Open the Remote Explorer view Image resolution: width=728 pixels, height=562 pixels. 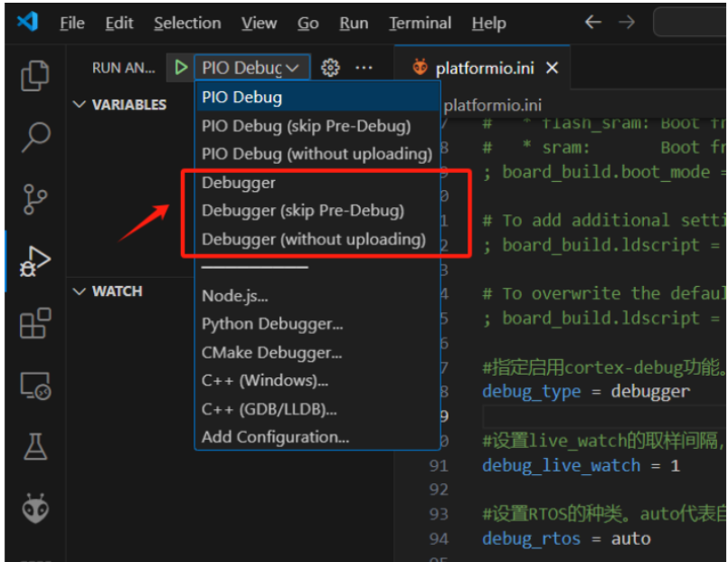(x=35, y=386)
